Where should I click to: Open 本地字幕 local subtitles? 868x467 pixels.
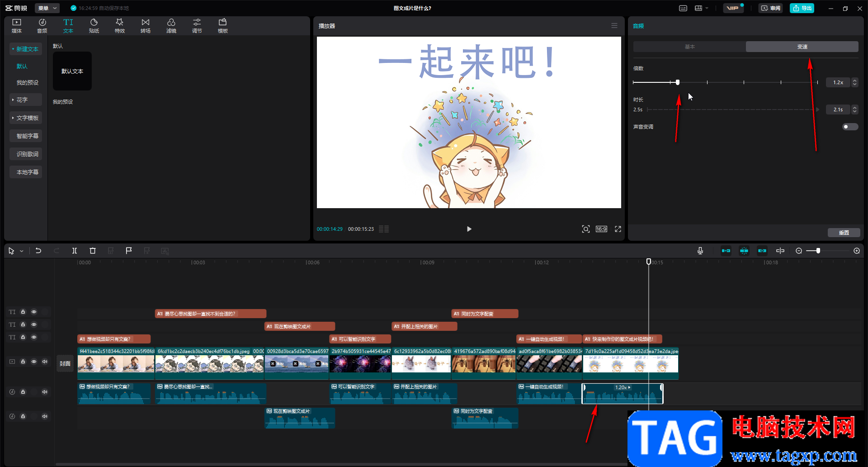pos(26,172)
